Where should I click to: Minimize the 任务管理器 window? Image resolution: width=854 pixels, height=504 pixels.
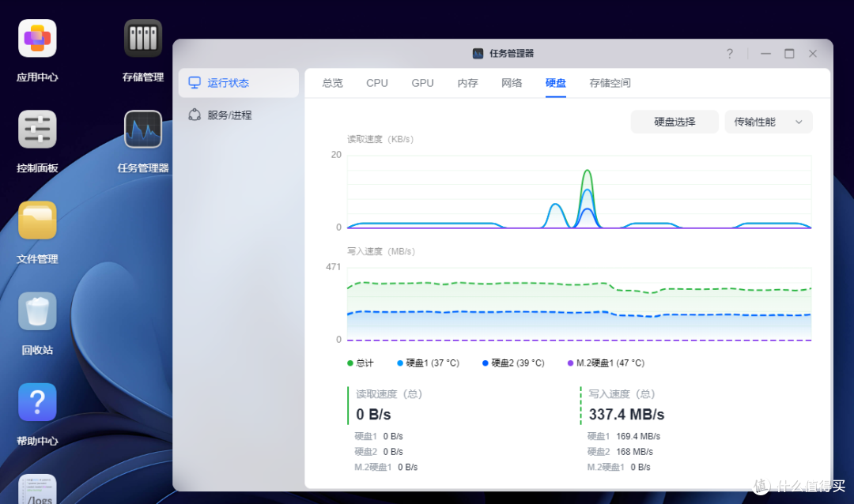(x=765, y=54)
